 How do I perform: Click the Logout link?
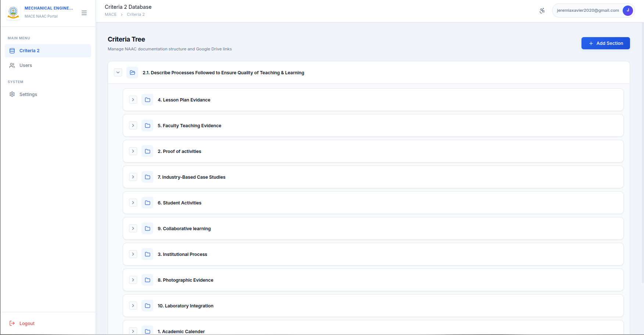[27, 324]
